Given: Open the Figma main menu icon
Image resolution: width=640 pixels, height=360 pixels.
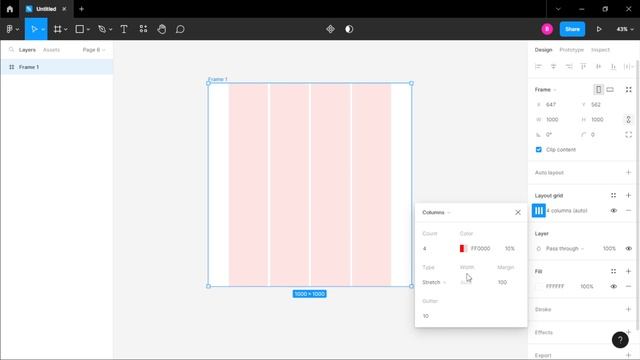Looking at the screenshot, I should point(9,29).
